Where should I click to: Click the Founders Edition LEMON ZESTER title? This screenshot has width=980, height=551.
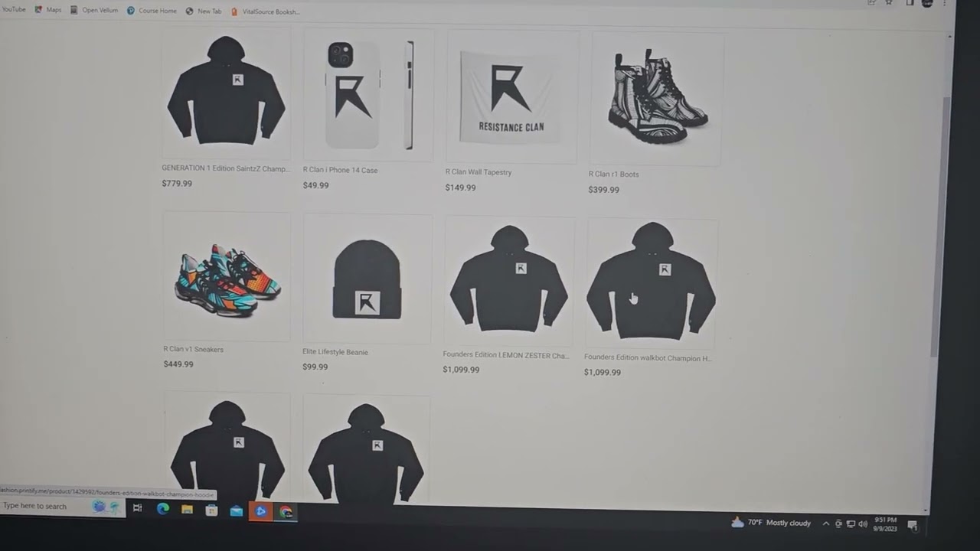tap(506, 355)
